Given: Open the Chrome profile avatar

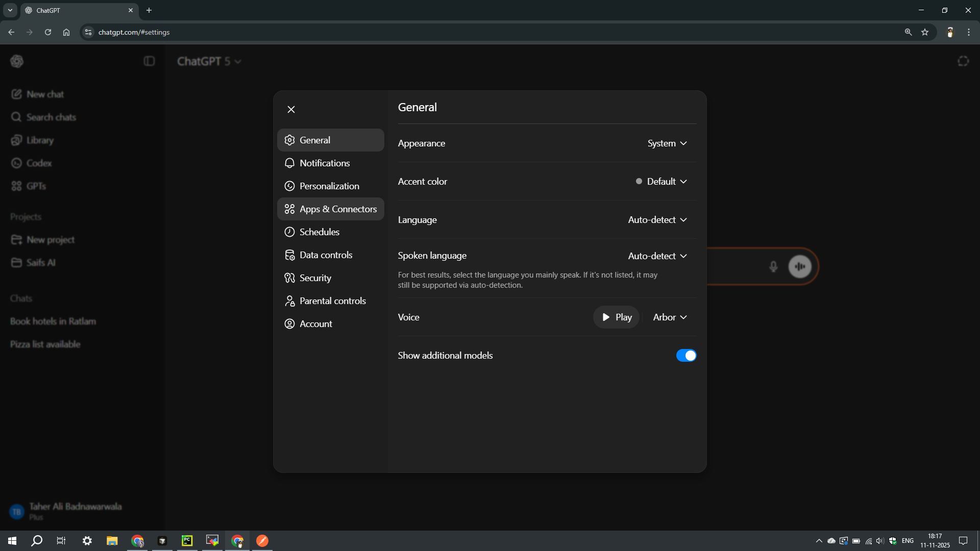Looking at the screenshot, I should pos(950,32).
